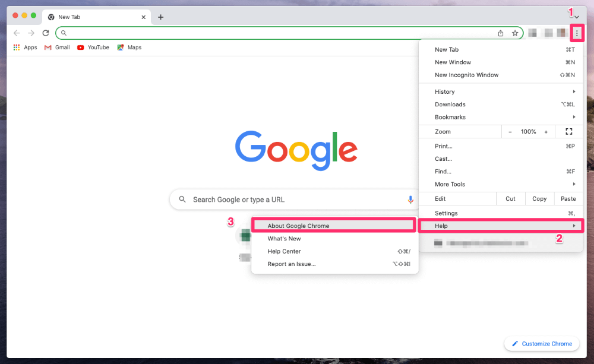Click the Google logo

[296, 150]
